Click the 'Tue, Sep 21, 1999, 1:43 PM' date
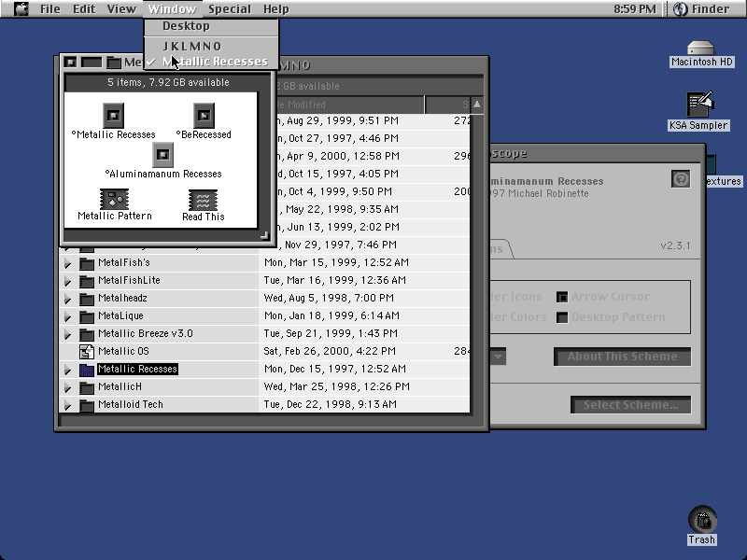Image resolution: width=747 pixels, height=560 pixels. pyautogui.click(x=331, y=333)
